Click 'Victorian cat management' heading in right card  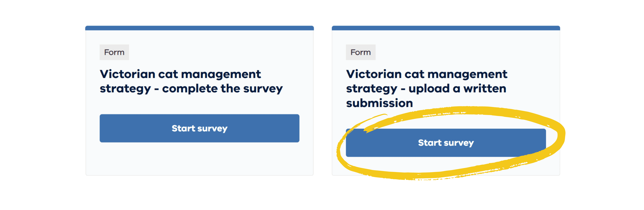point(427,74)
